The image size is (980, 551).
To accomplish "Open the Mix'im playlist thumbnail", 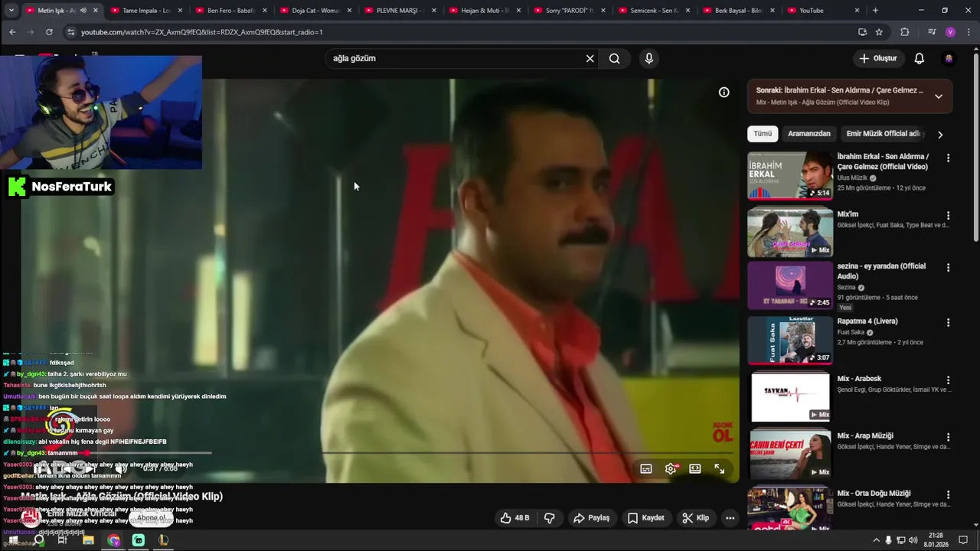I will pos(790,232).
